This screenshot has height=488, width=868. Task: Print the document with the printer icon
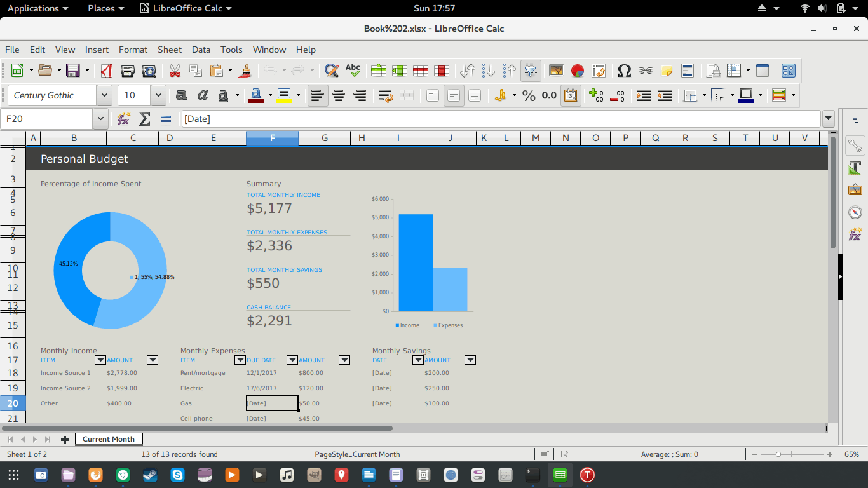[128, 71]
